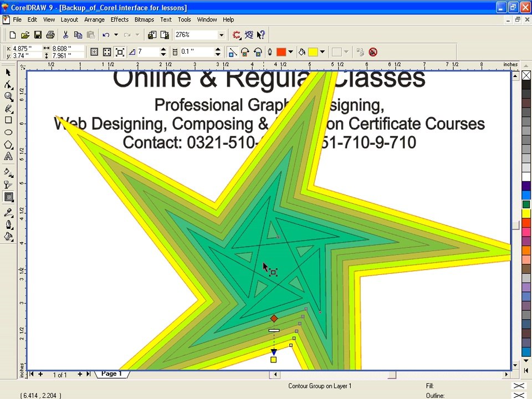The height and width of the screenshot is (399, 532).
Task: Click the Open file folder icon
Action: click(25, 34)
